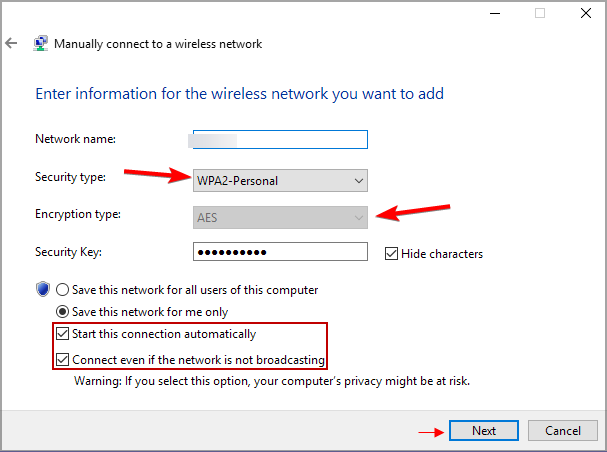The image size is (607, 452).
Task: Select Save this network for all users
Action: coord(64,290)
